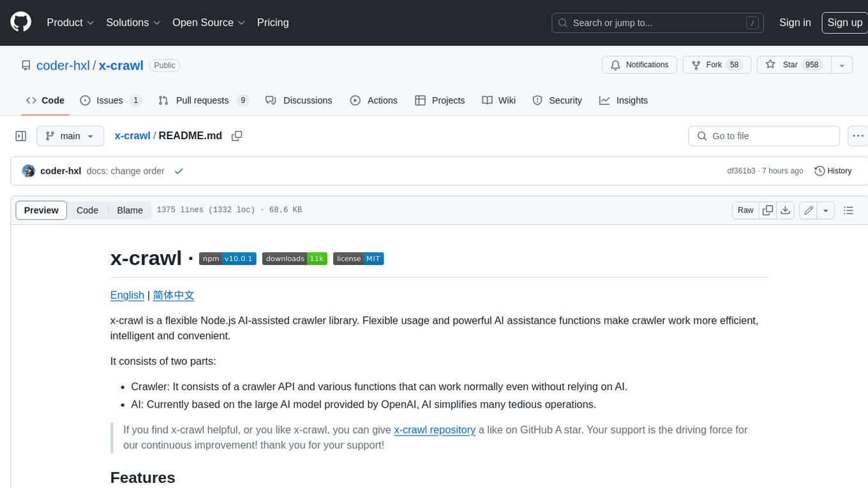Open the coder-hxl avatar on commit row
This screenshot has height=488, width=868.
pyautogui.click(x=28, y=171)
